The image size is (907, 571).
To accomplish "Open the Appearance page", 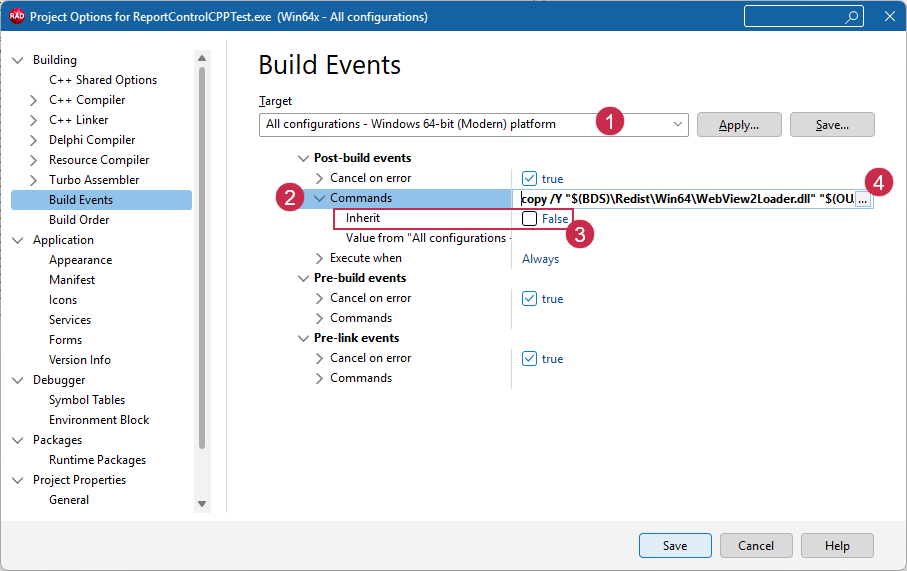I will 80,260.
